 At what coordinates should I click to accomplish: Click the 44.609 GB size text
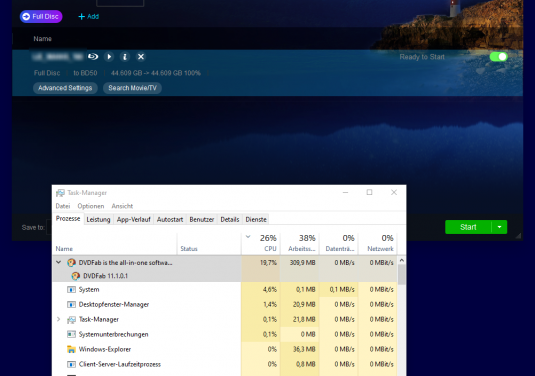pyautogui.click(x=156, y=73)
